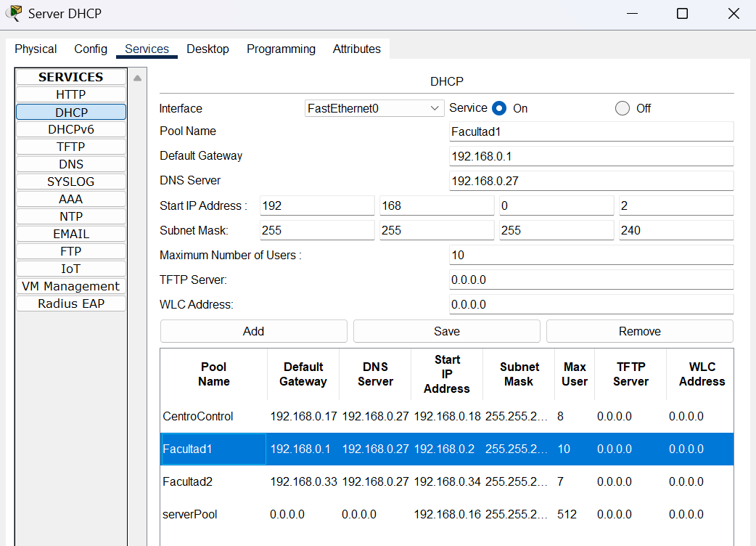This screenshot has height=546, width=756.
Task: Click Maximum Number of Users field
Action: 591,255
